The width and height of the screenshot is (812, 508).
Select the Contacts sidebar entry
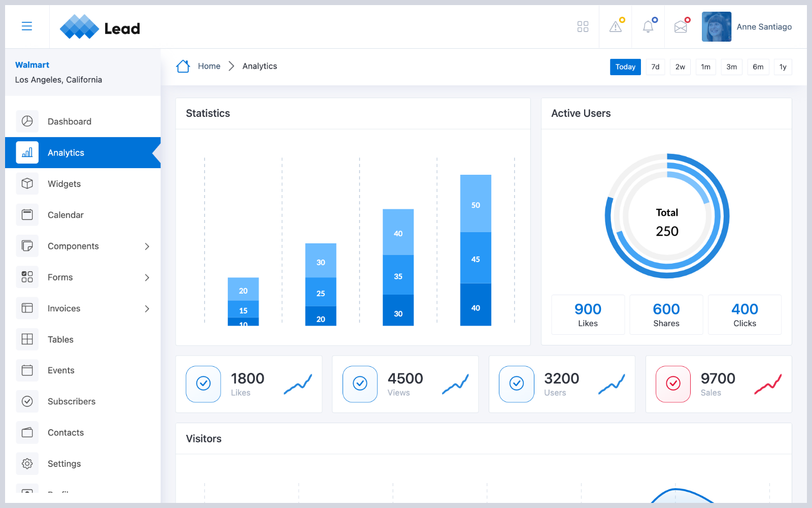click(x=65, y=432)
